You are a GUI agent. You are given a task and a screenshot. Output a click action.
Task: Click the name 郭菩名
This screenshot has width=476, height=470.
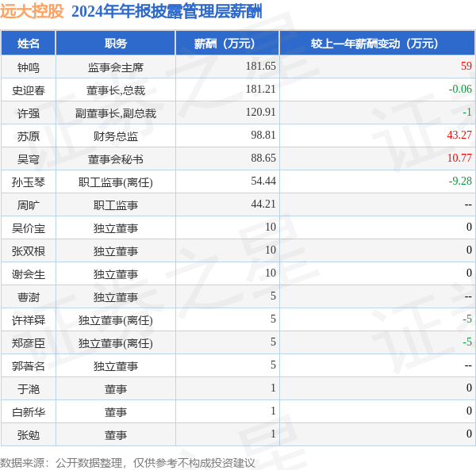29,367
